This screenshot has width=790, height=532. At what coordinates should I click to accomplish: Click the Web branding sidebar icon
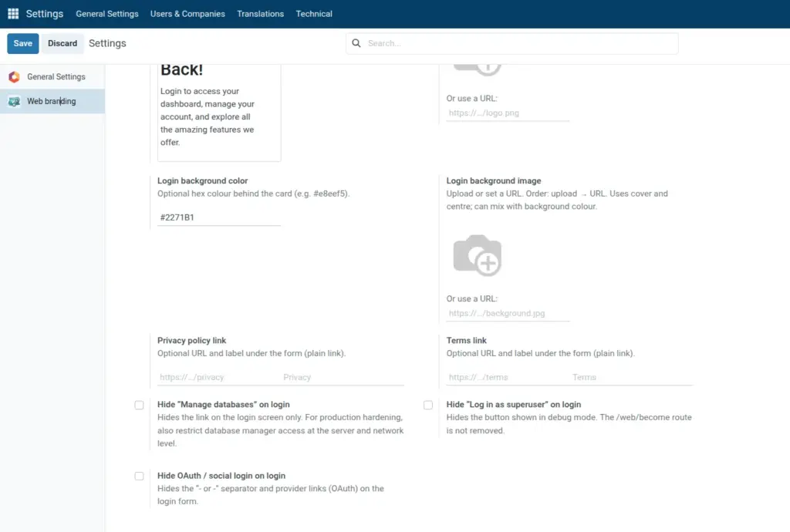(14, 101)
